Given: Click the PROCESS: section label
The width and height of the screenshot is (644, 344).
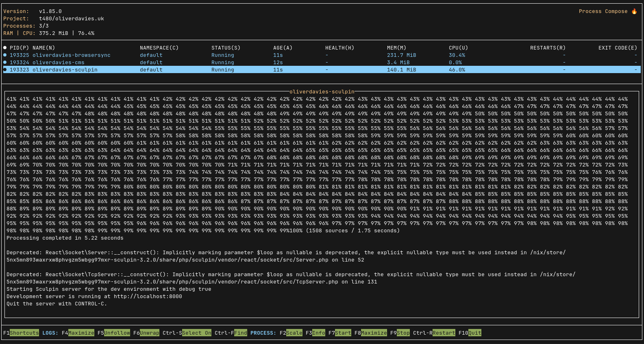Looking at the screenshot, I should point(263,333).
